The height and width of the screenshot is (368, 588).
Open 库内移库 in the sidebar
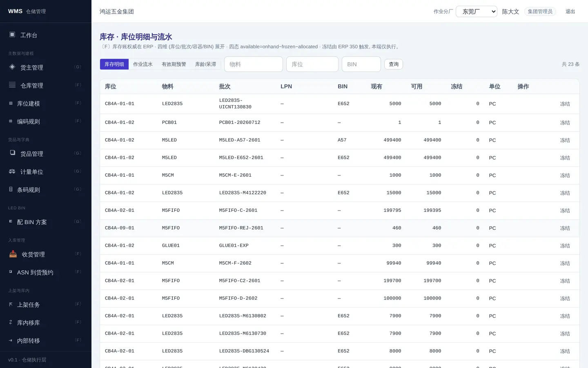[46, 323]
